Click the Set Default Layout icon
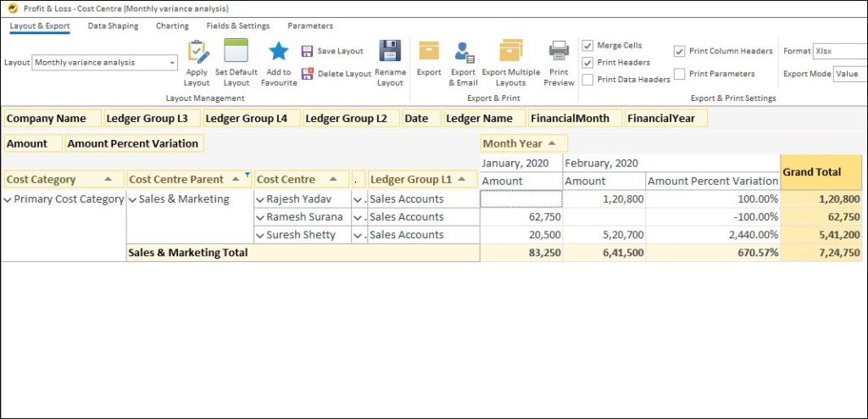The width and height of the screenshot is (868, 419). click(x=236, y=53)
